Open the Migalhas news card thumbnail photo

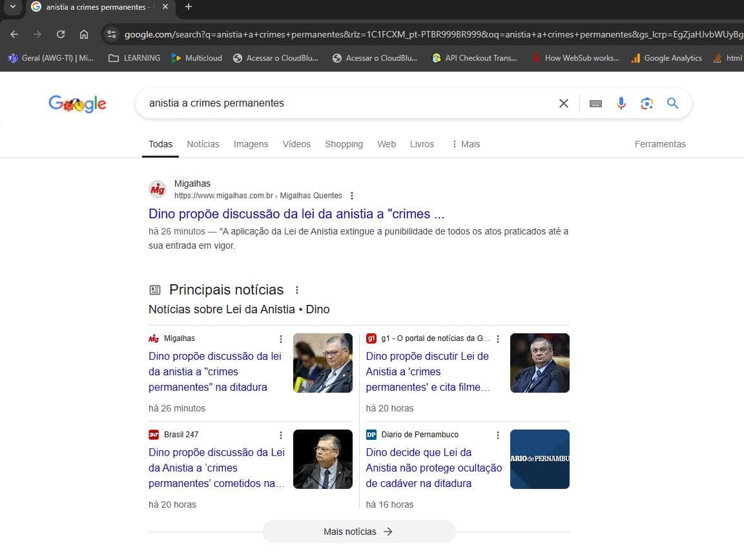point(323,363)
